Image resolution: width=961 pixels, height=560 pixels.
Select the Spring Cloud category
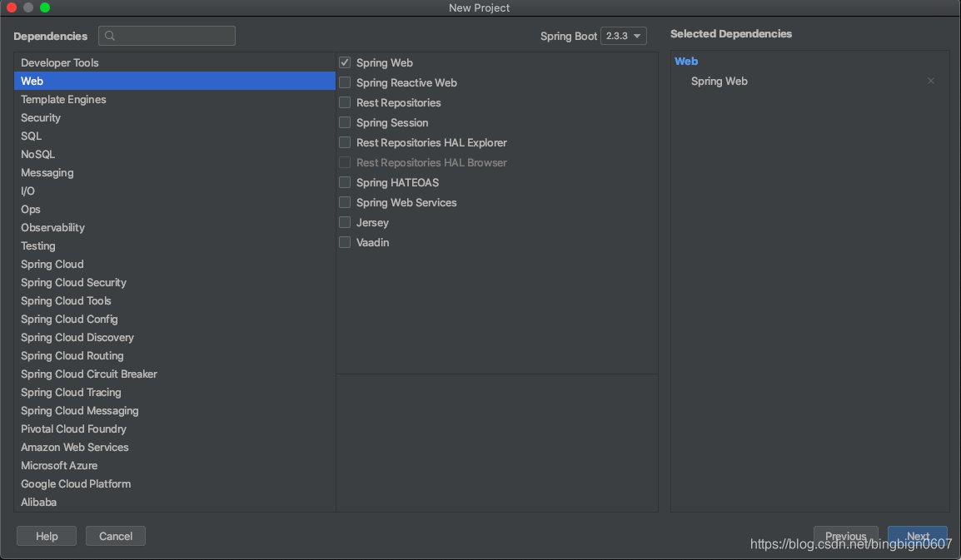point(175,264)
